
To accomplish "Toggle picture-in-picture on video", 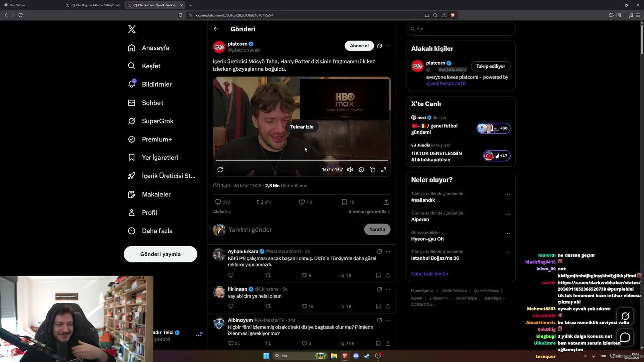I will (373, 170).
